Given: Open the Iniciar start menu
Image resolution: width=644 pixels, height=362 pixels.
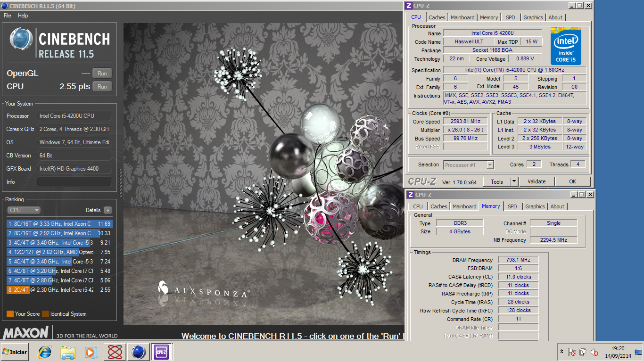Looking at the screenshot, I should click(x=15, y=352).
